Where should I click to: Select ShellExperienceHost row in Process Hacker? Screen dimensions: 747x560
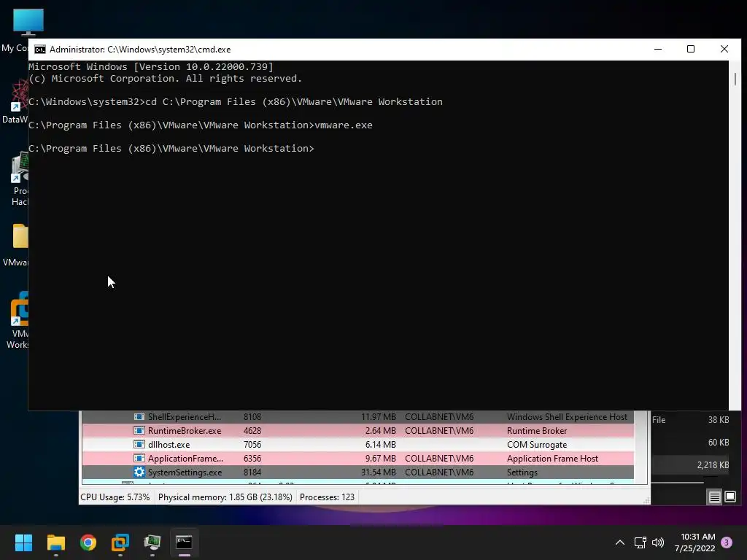click(357, 416)
